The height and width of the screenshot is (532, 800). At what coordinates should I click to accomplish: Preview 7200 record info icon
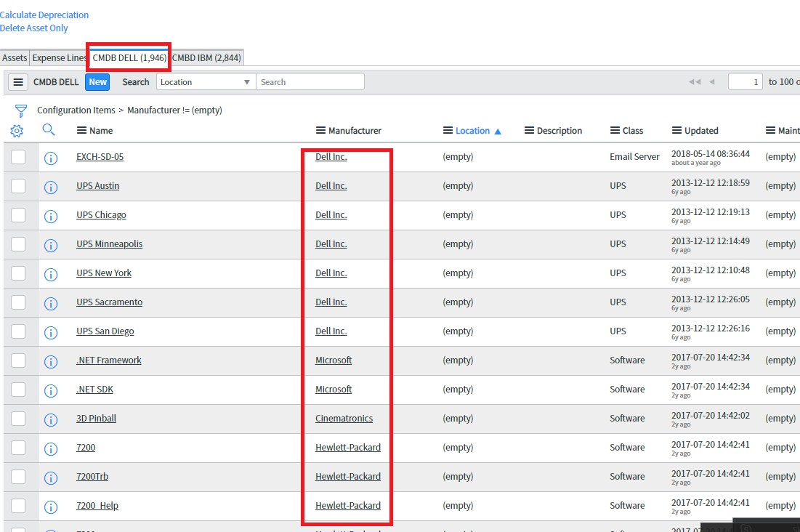(x=51, y=449)
